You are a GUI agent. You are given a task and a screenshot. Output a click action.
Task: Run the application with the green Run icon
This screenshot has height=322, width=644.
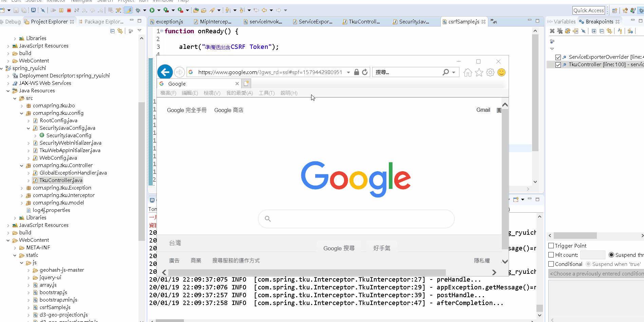(152, 10)
